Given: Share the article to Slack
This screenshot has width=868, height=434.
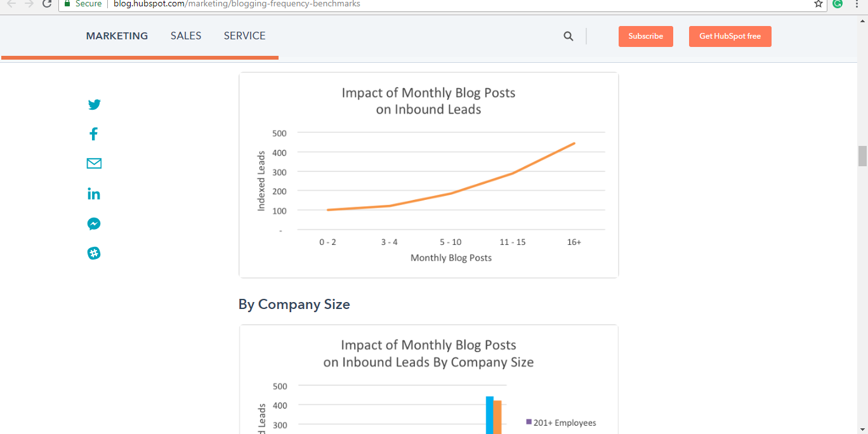Looking at the screenshot, I should (94, 253).
